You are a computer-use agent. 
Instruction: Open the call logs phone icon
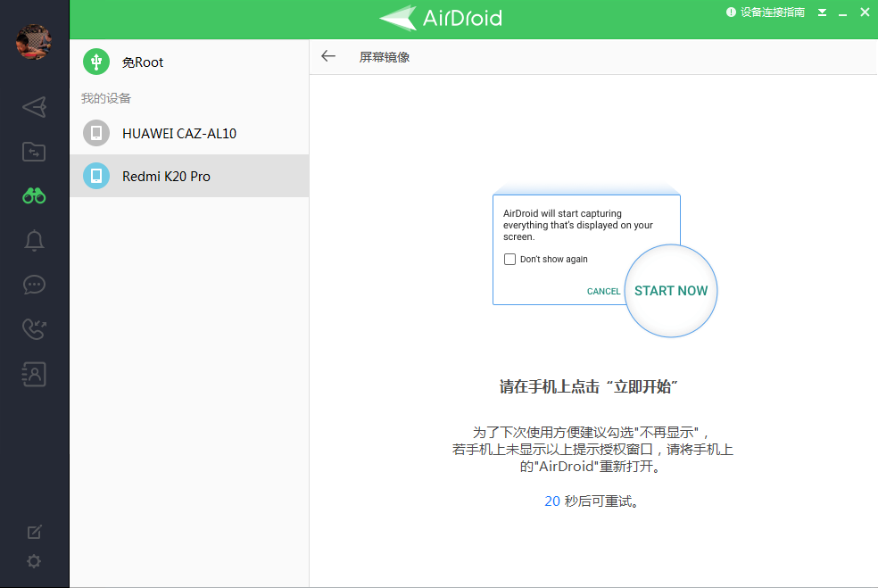tap(34, 329)
